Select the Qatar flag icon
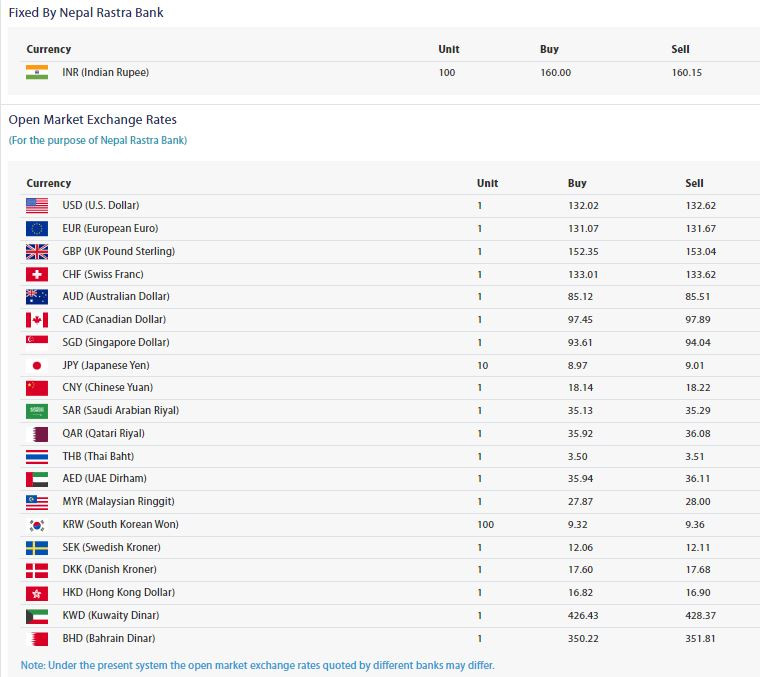 click(37, 434)
